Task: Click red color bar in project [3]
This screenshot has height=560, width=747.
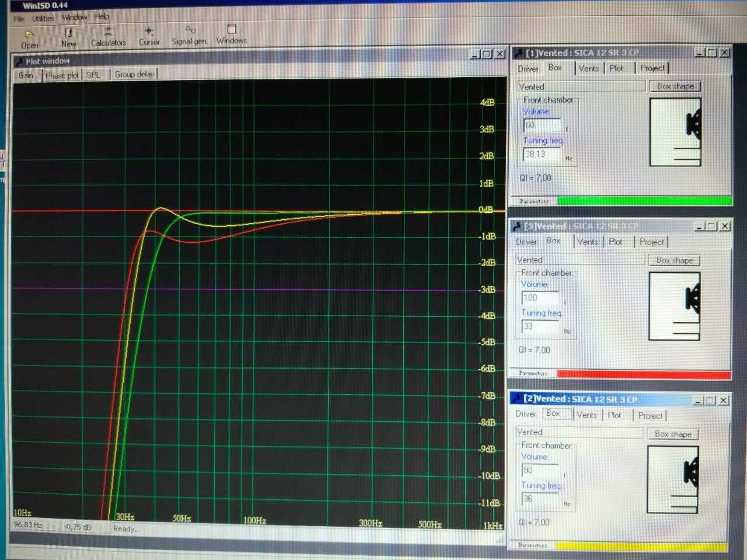Action: (643, 374)
